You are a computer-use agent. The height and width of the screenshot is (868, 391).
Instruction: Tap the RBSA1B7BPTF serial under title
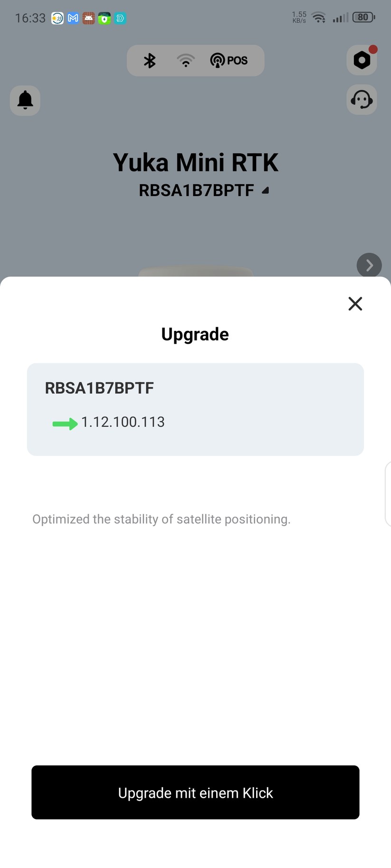pyautogui.click(x=196, y=190)
